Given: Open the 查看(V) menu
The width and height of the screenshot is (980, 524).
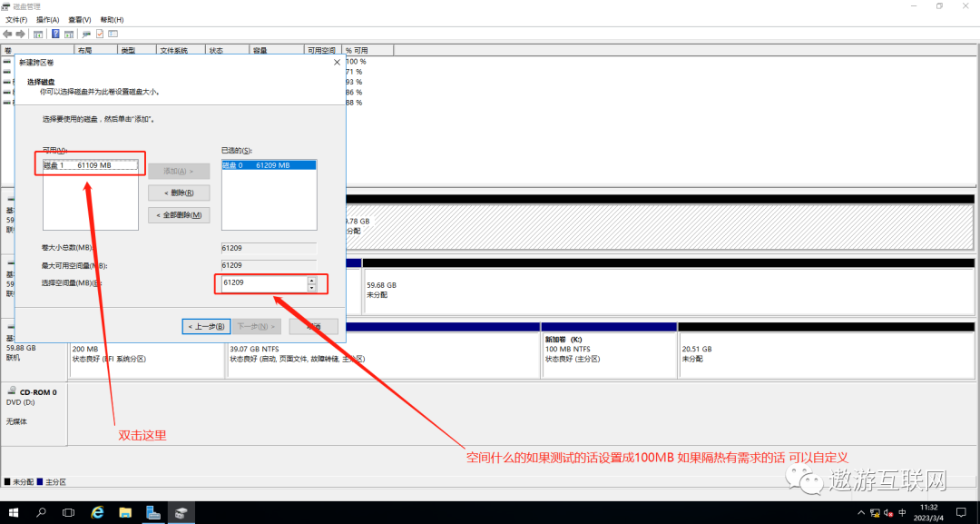Looking at the screenshot, I should [x=79, y=20].
